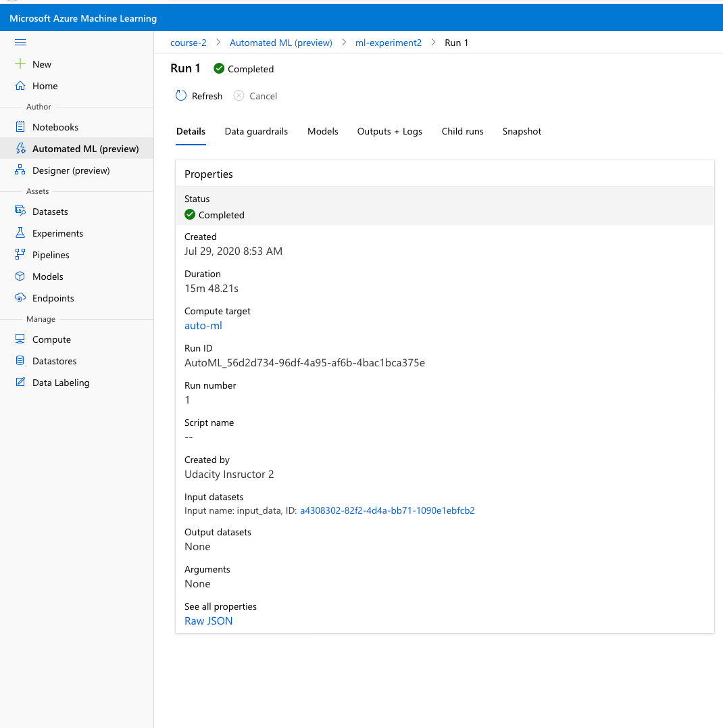This screenshot has height=728, width=723.
Task: Collapse the hamburger navigation menu
Action: (x=20, y=43)
